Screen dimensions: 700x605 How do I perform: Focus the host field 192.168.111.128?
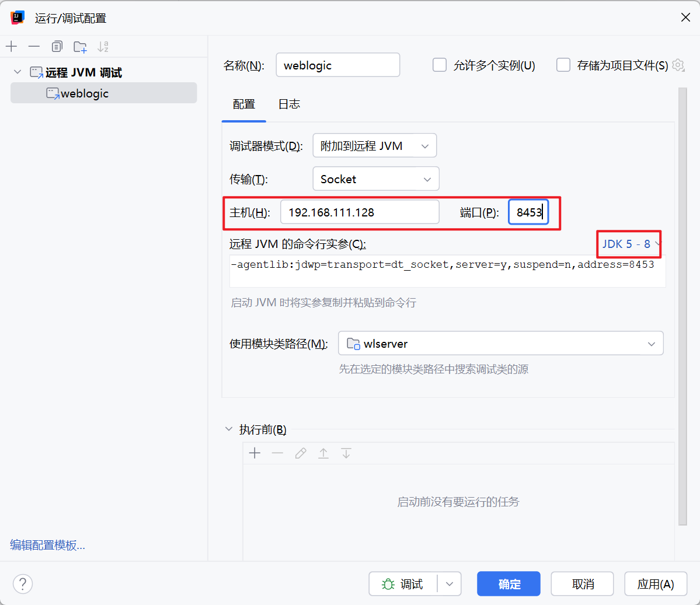pos(360,212)
